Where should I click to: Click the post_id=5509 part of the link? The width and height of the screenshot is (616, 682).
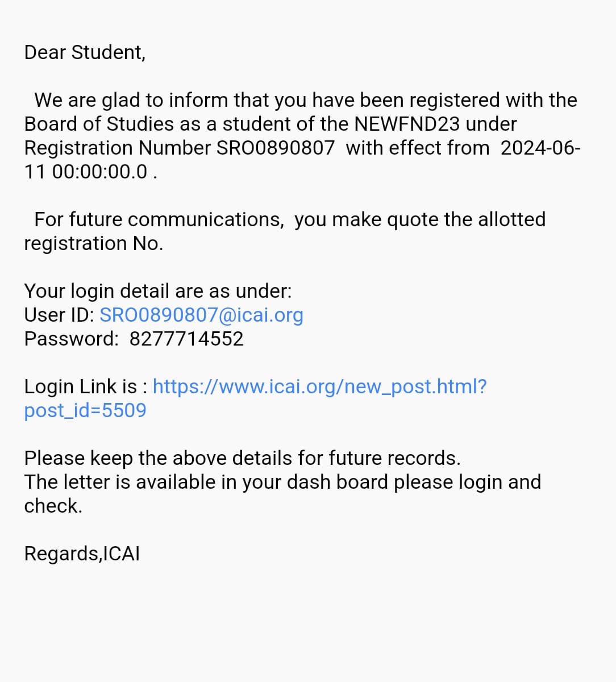(x=85, y=410)
